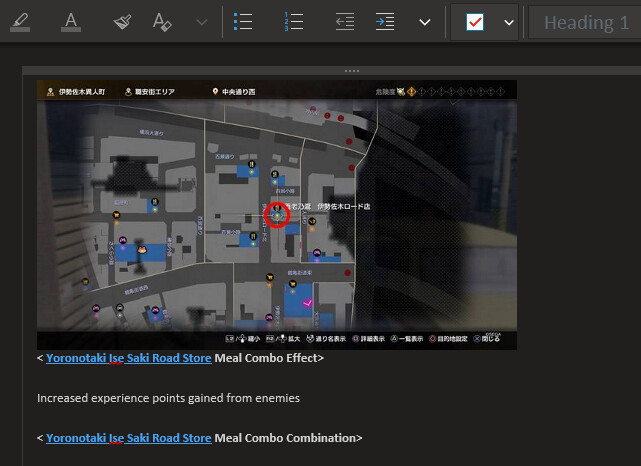Open second Yoronotaki Ise Saki Road Store link

click(x=129, y=438)
